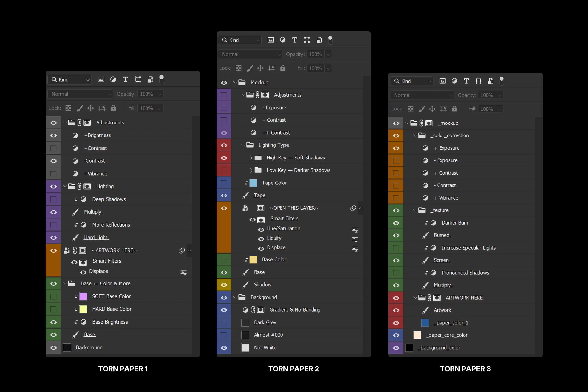Collapse the _texture group
This screenshot has width=588, height=392.
click(x=415, y=210)
